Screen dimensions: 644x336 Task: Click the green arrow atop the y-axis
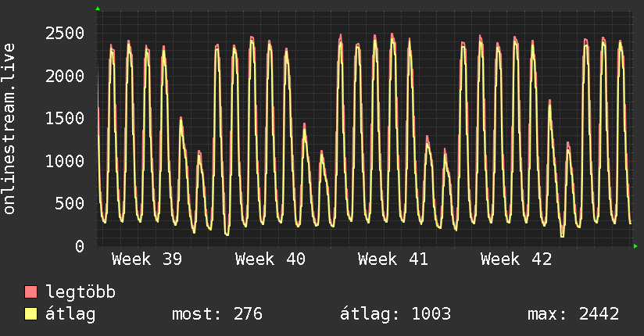98,9
